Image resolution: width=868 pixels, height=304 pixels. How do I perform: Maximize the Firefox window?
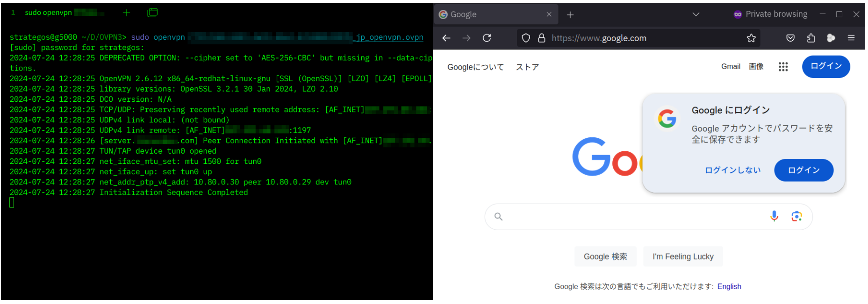click(x=839, y=14)
